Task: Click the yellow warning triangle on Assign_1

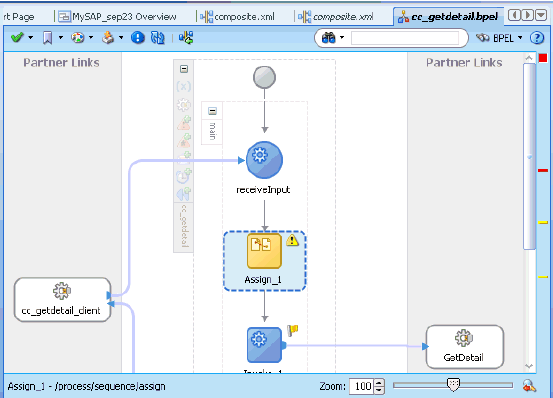Action: (x=292, y=240)
